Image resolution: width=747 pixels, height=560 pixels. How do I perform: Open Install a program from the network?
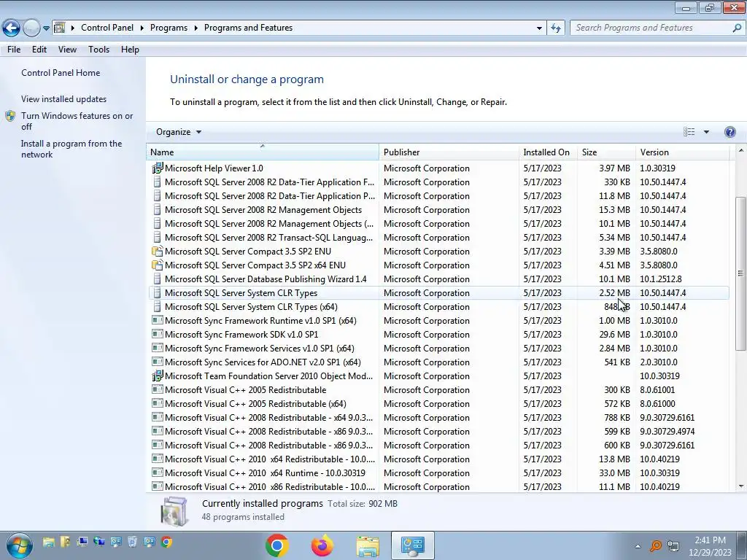[71, 149]
